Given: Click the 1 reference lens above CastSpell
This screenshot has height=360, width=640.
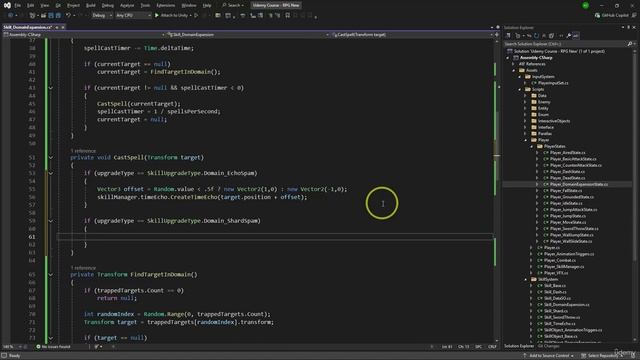Looking at the screenshot, I should point(83,151).
